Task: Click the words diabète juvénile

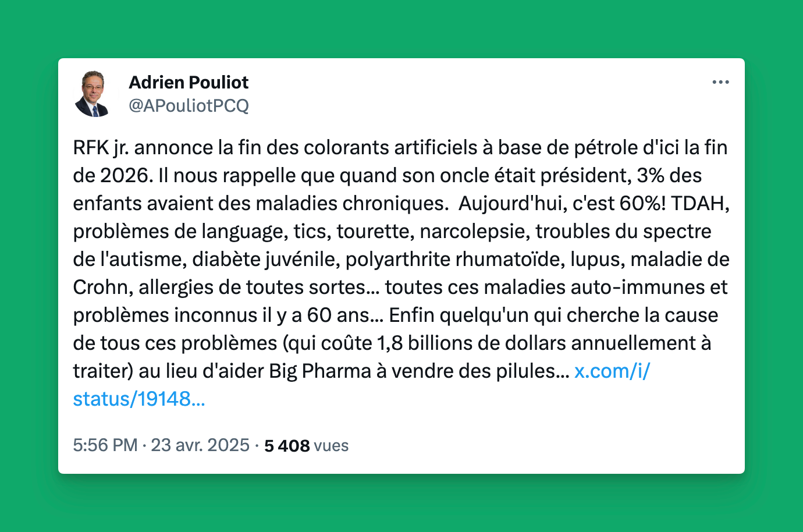Action: [x=266, y=260]
